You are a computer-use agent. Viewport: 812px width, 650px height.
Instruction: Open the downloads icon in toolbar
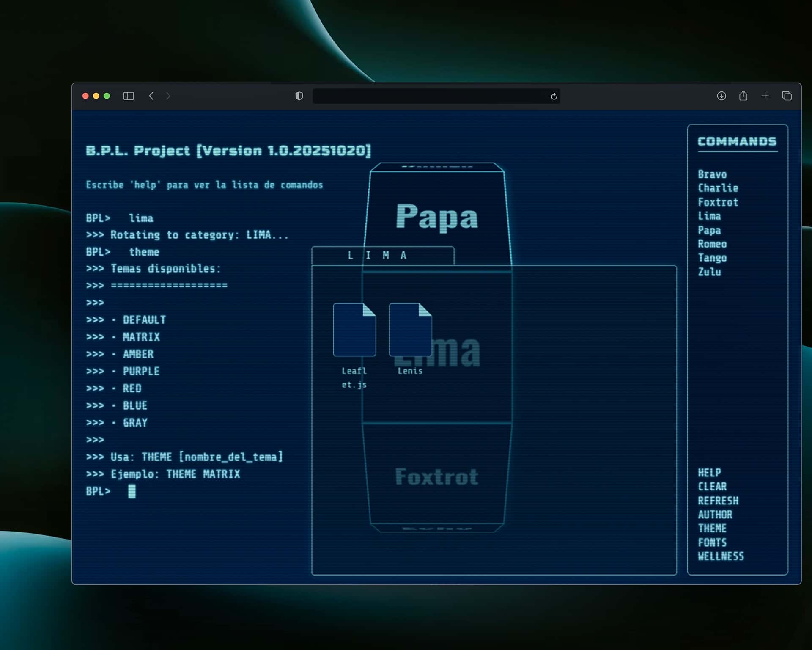[721, 96]
